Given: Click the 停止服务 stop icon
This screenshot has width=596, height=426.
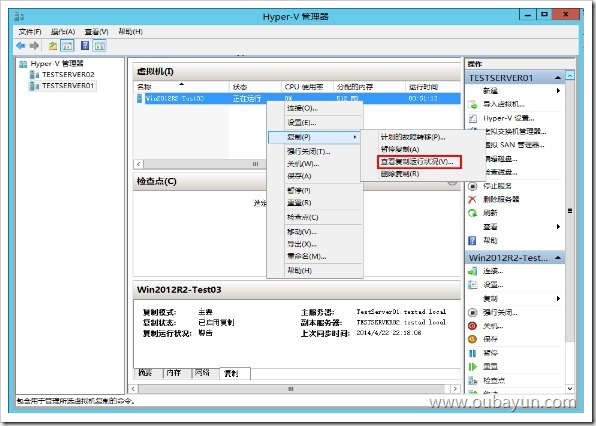Looking at the screenshot, I should pos(472,186).
